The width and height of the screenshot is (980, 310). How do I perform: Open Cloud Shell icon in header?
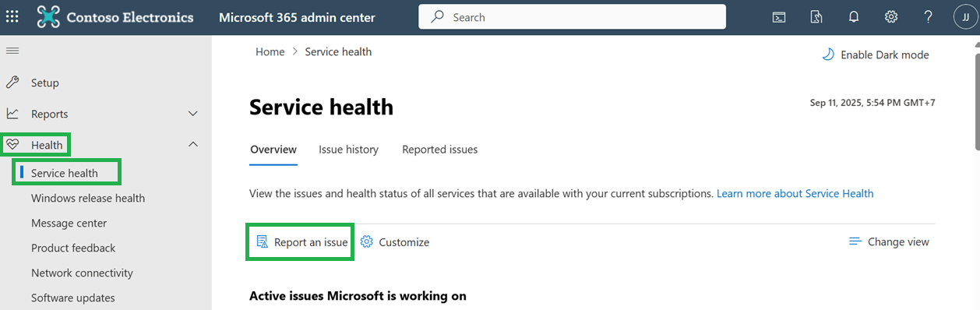778,17
